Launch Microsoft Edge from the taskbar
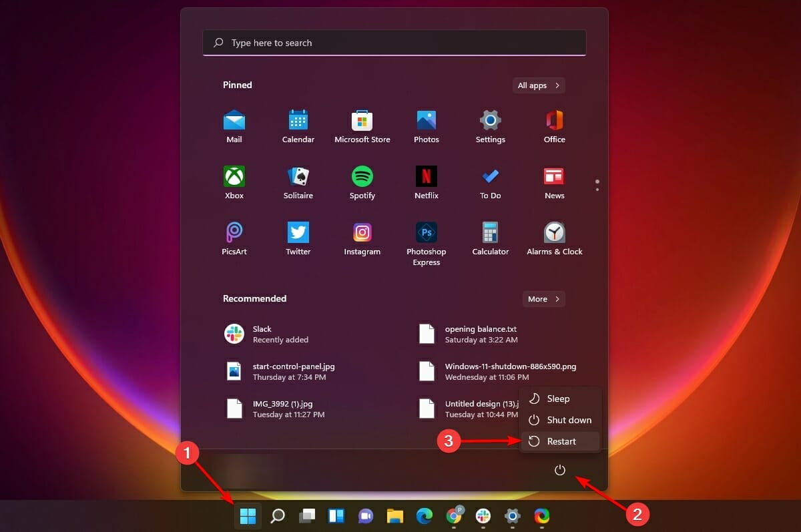Viewport: 801px width, 532px height. [x=425, y=516]
